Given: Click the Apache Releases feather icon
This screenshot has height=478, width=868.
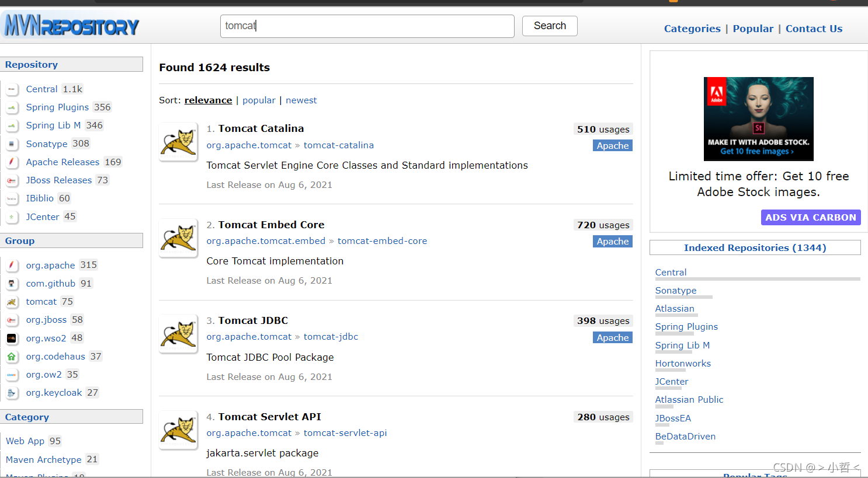Looking at the screenshot, I should point(12,162).
